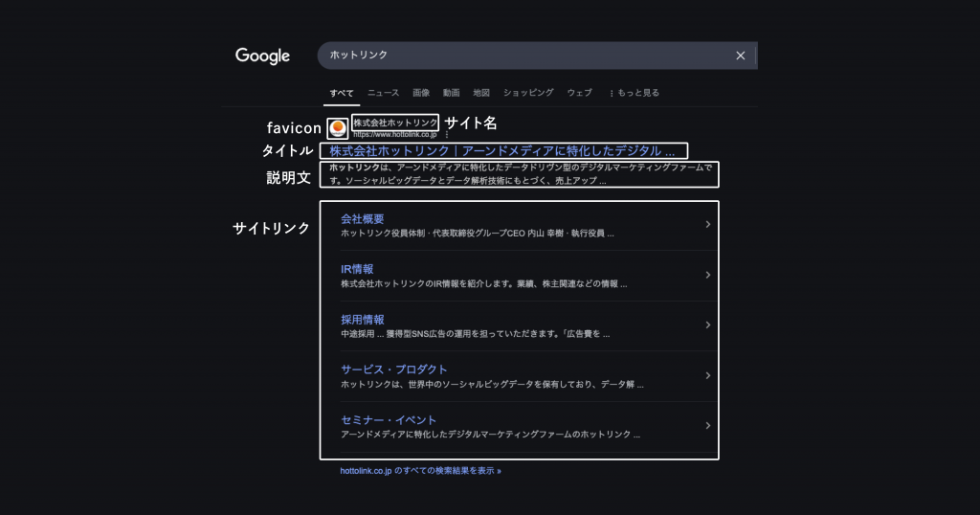This screenshot has width=980, height=515.
Task: Open the サービス・プロダクト sitelink
Action: coord(393,369)
